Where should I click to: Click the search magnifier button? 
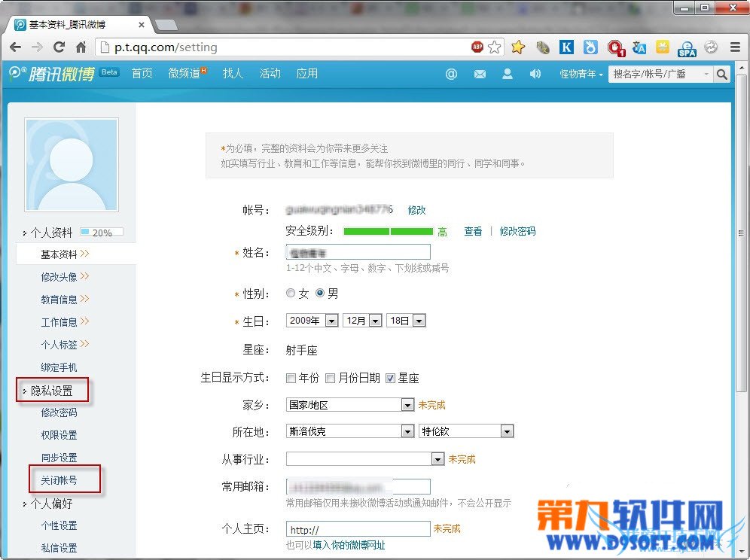(721, 74)
